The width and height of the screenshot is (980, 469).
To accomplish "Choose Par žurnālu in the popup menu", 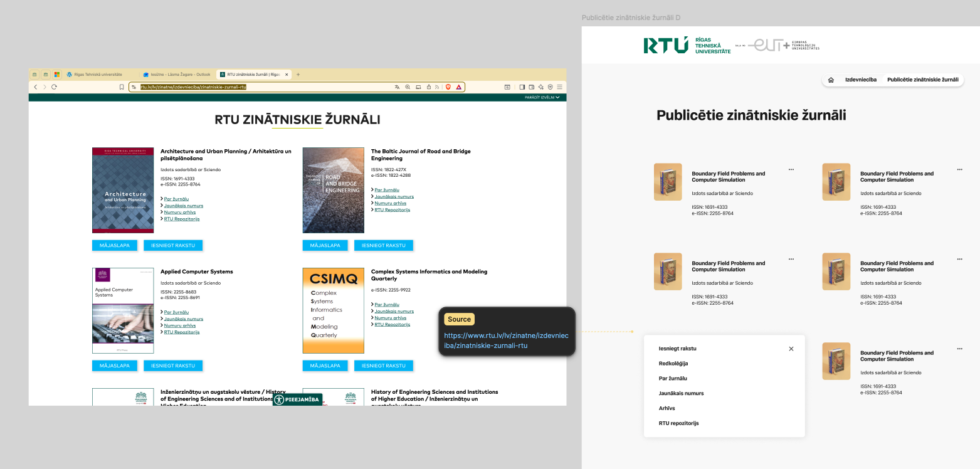I will [x=673, y=379].
